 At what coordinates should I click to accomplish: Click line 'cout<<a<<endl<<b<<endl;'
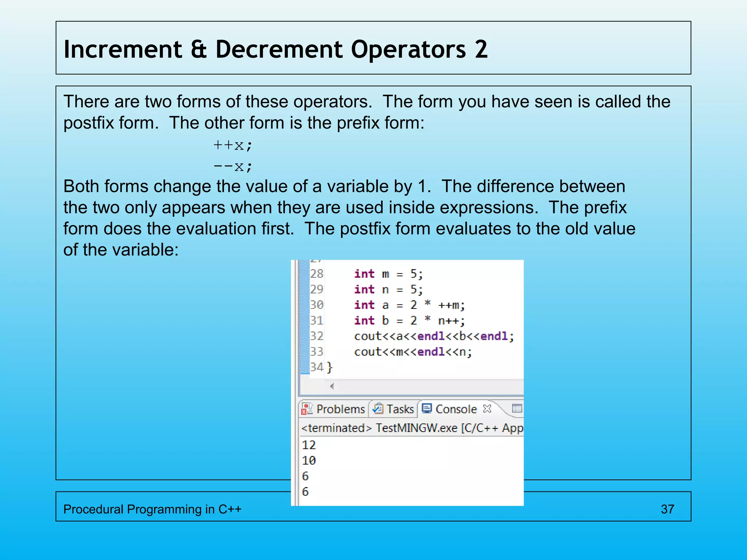(x=434, y=336)
